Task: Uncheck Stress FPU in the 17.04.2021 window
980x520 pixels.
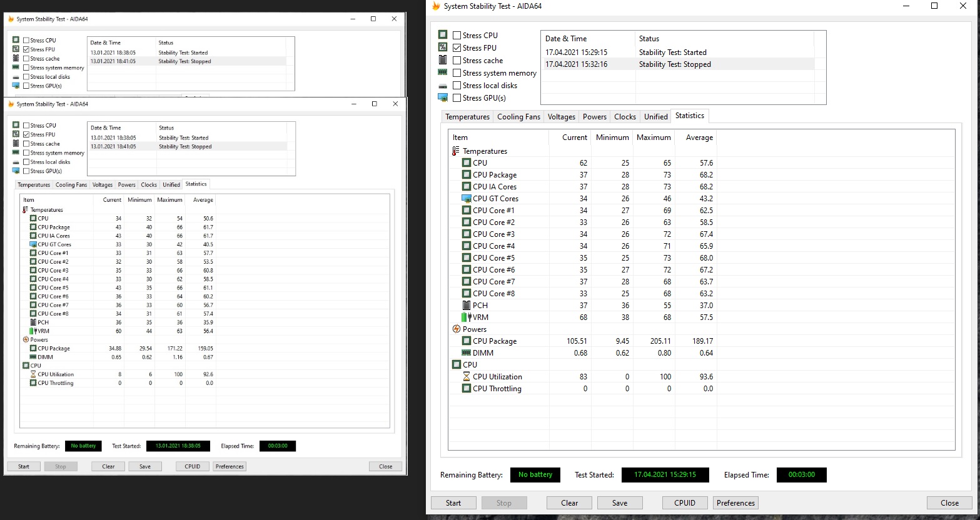Action: click(457, 48)
